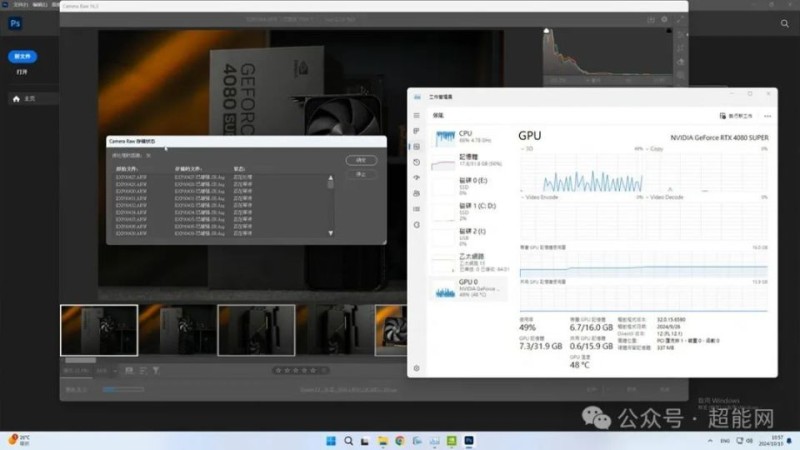Click the 6.7/16.0 GB dedicated memory value
Viewport: 800px width, 450px height.
click(591, 328)
